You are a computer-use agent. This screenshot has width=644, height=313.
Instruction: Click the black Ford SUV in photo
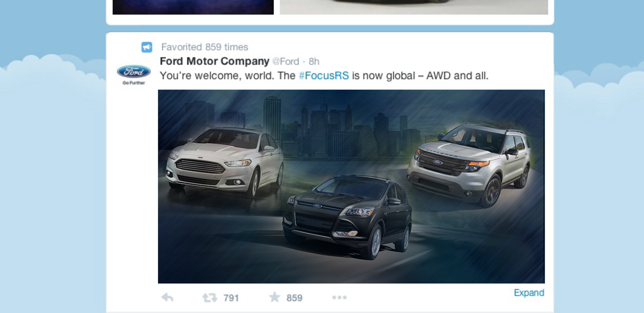click(347, 216)
